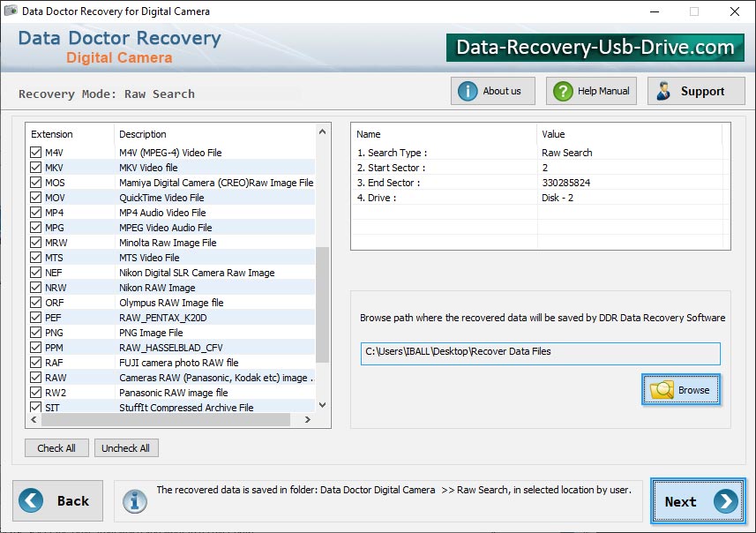Disable the PPM extension checkbox
Viewport: 756px width, 533px height.
(x=35, y=348)
